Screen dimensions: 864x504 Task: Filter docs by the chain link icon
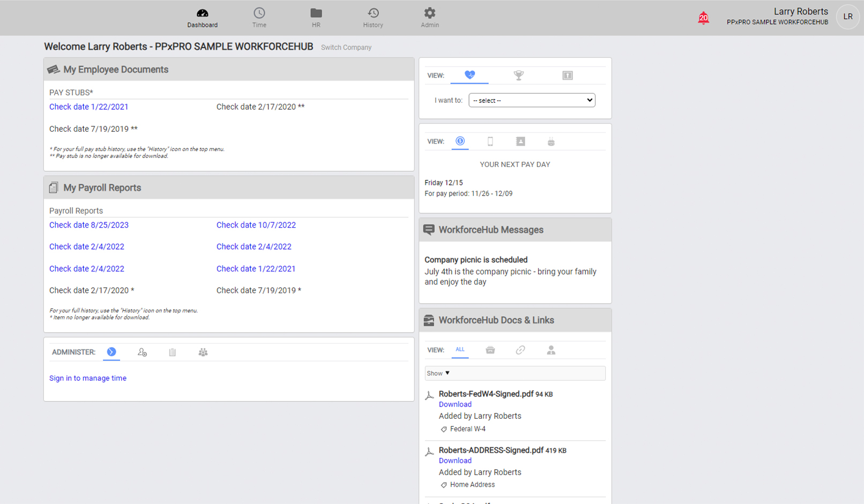(520, 350)
